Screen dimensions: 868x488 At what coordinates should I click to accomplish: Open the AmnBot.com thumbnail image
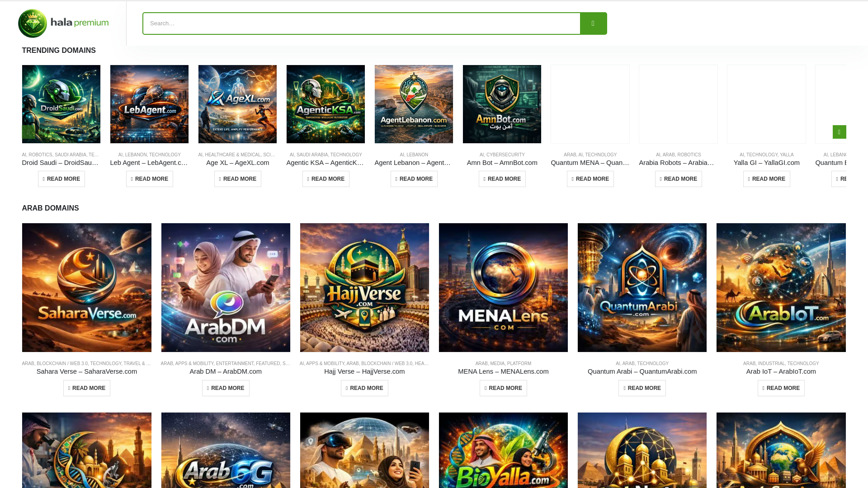click(x=502, y=104)
